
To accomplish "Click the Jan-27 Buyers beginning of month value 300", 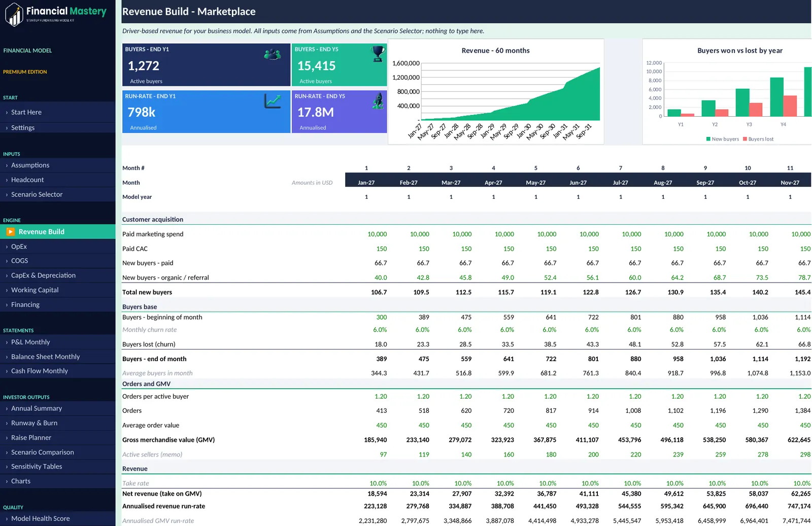I will click(382, 318).
